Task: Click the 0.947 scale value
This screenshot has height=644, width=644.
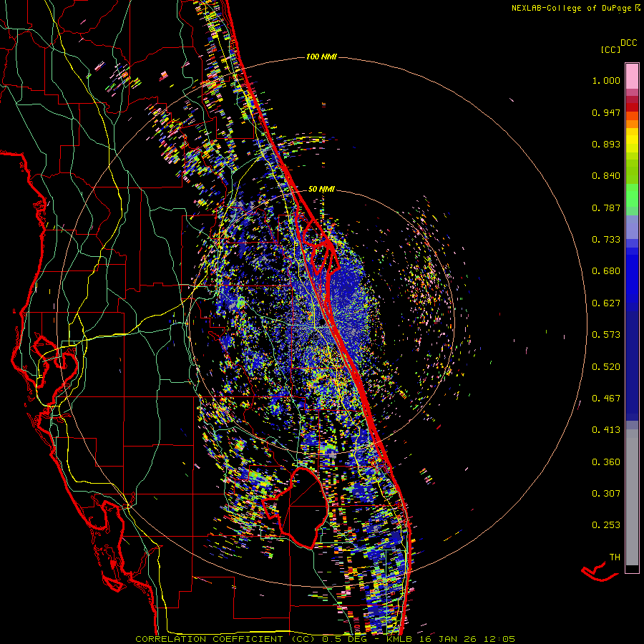Action: pyautogui.click(x=606, y=112)
